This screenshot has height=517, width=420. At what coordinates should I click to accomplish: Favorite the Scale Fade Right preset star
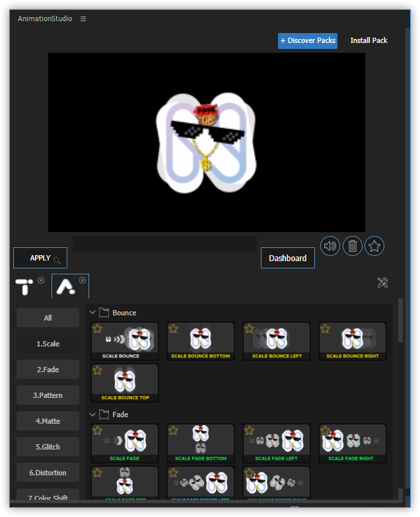coord(326,430)
